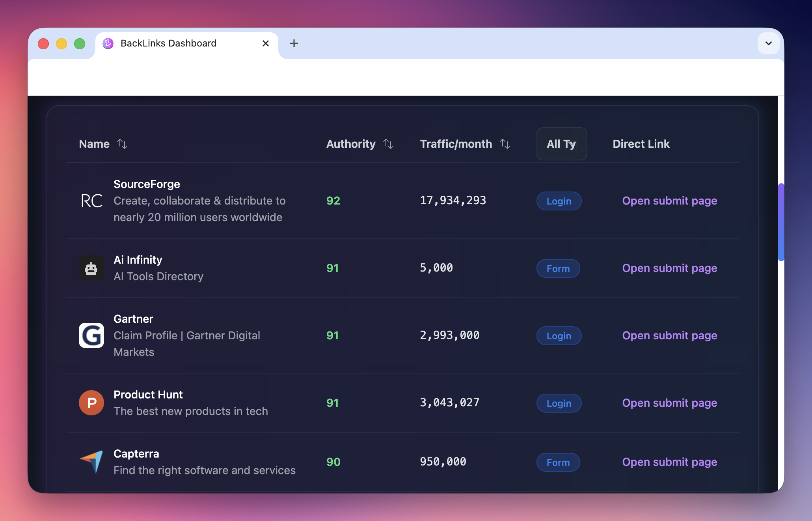The image size is (812, 521).
Task: Click the Gartner G logo
Action: pyautogui.click(x=91, y=335)
